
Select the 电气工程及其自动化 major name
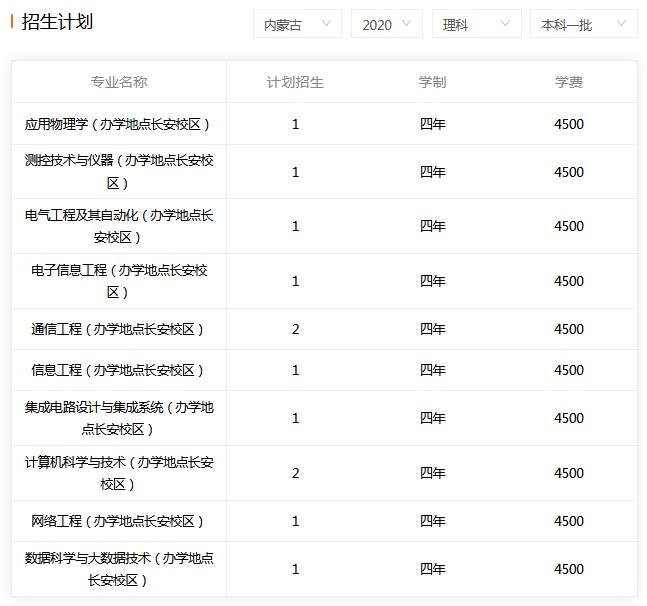(x=119, y=226)
